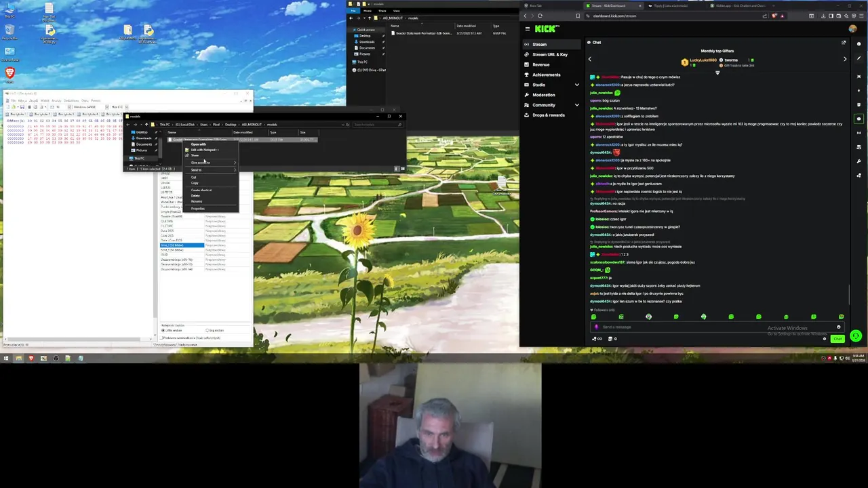Click the search box in models window
Viewport: 868px width, 488px height.
378,125
